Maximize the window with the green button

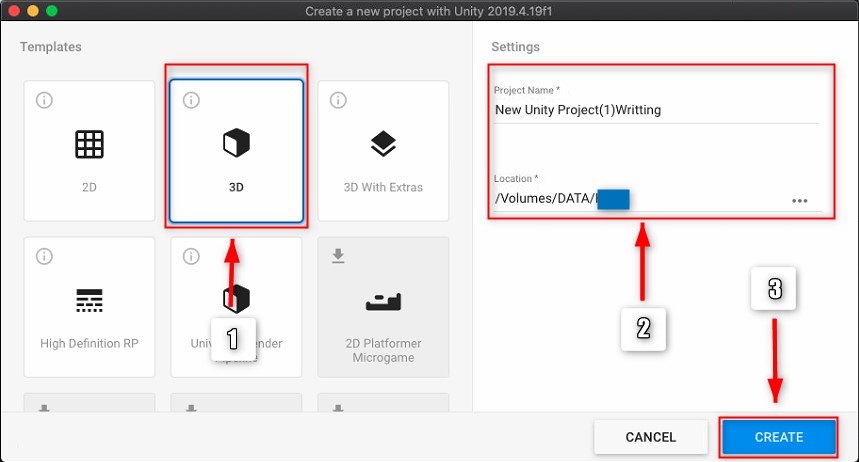pos(52,10)
